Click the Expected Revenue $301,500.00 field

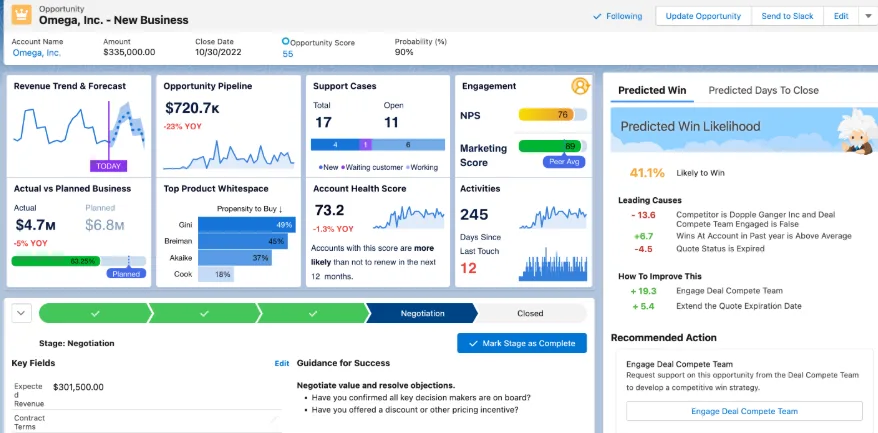78,387
